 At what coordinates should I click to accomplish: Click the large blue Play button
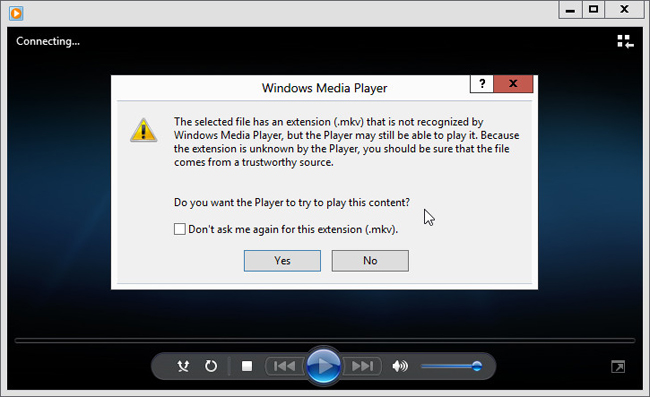[x=324, y=366]
